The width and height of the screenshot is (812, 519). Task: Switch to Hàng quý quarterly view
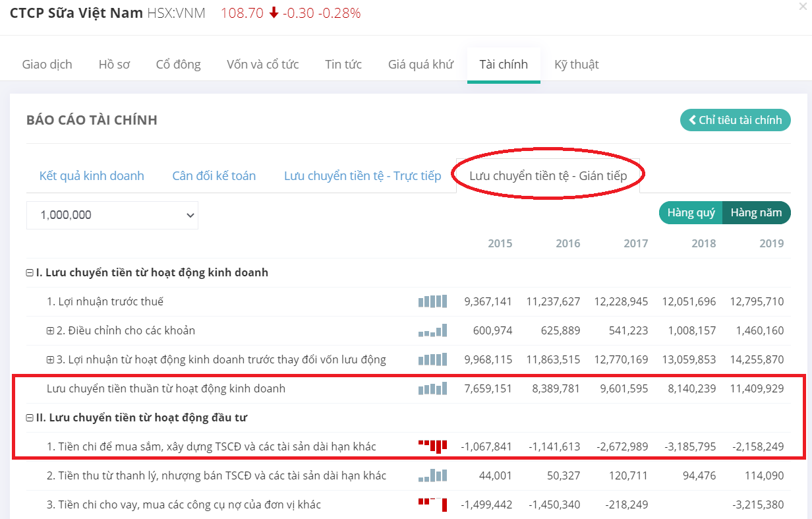click(691, 212)
